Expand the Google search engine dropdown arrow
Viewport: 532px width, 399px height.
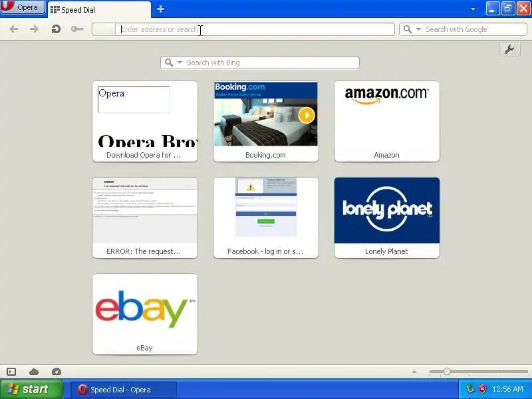(419, 29)
